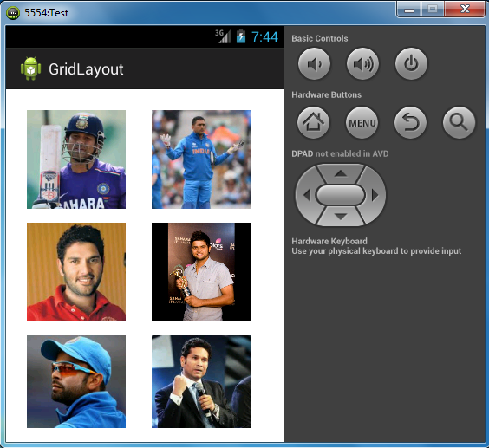Tap the Search magnifier hardware button

(459, 122)
